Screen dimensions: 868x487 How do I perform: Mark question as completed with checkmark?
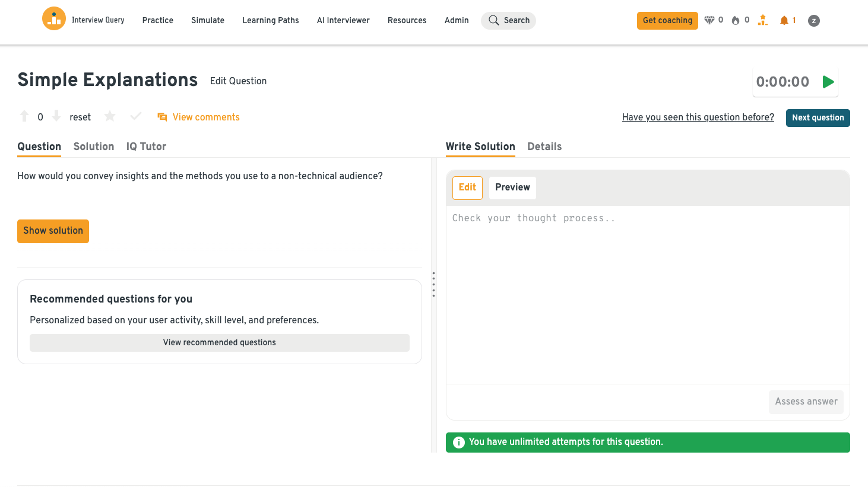136,116
